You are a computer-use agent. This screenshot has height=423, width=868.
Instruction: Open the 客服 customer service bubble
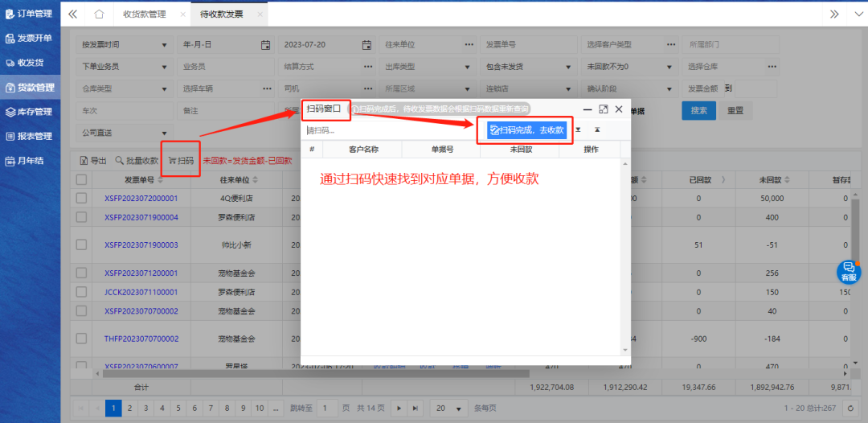[x=848, y=271]
